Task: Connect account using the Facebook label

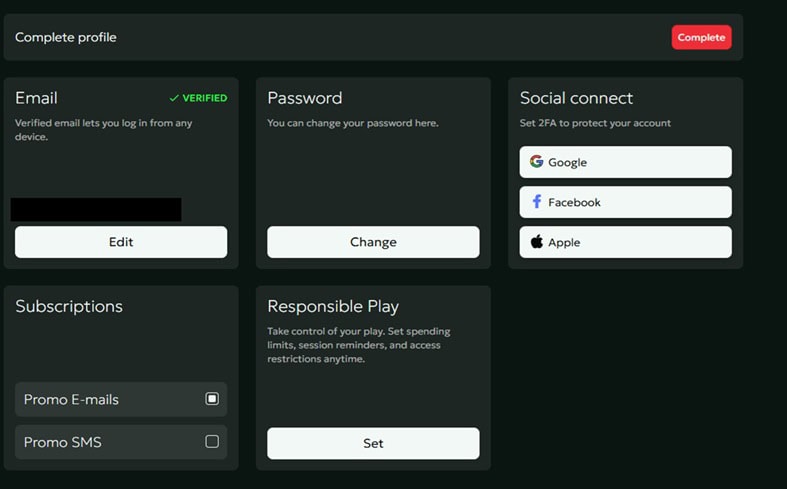Action: (x=574, y=202)
